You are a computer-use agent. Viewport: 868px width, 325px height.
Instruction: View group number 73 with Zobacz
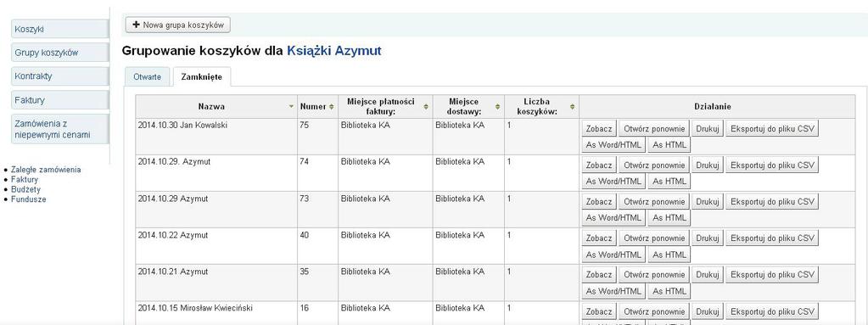tap(599, 201)
